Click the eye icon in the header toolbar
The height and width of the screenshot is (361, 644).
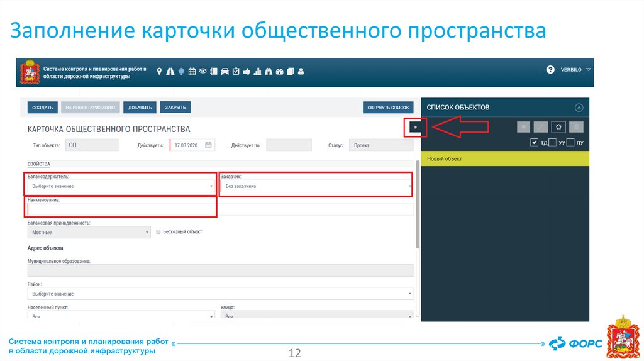(x=203, y=71)
